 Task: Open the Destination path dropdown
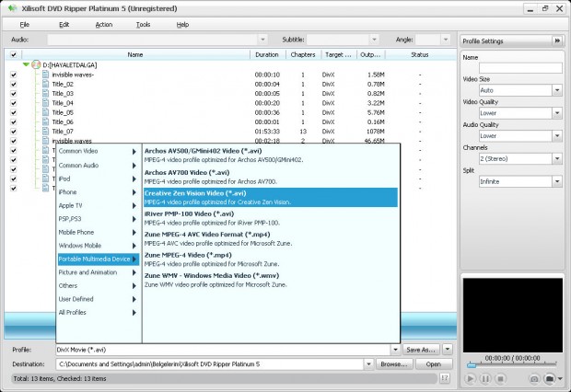point(368,364)
